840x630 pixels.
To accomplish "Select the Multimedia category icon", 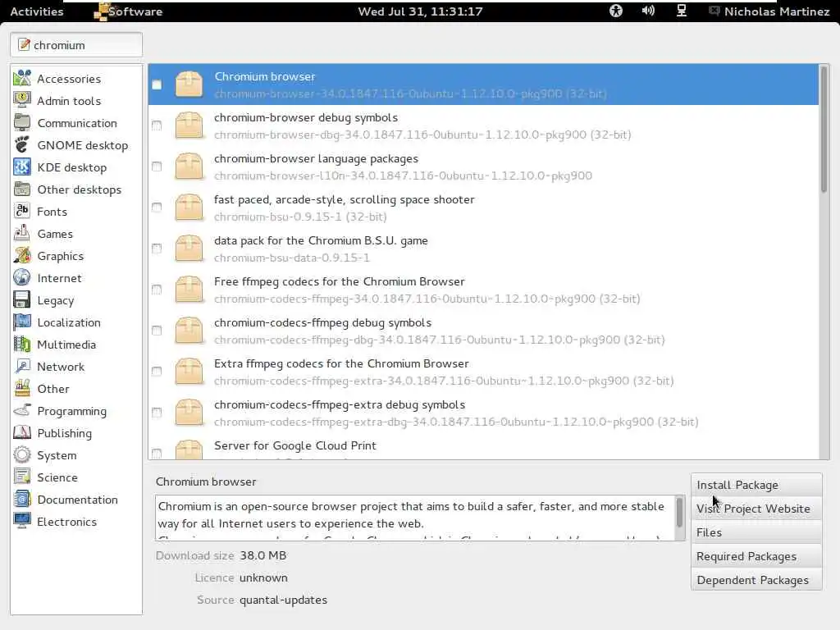I will point(22,344).
